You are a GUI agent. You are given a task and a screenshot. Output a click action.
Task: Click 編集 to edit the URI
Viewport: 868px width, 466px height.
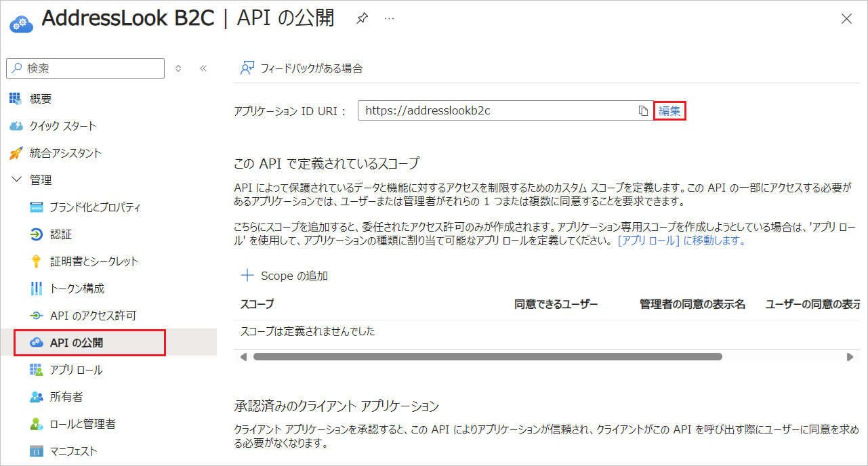click(x=669, y=111)
